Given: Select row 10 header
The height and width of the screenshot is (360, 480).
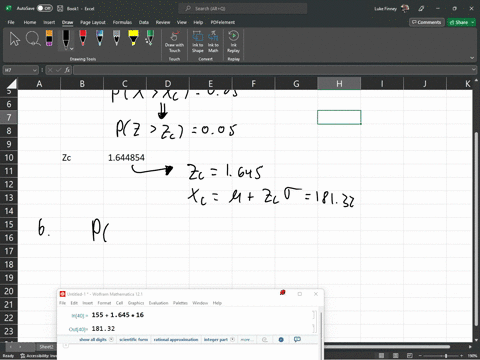Looking at the screenshot, I should (9, 157).
